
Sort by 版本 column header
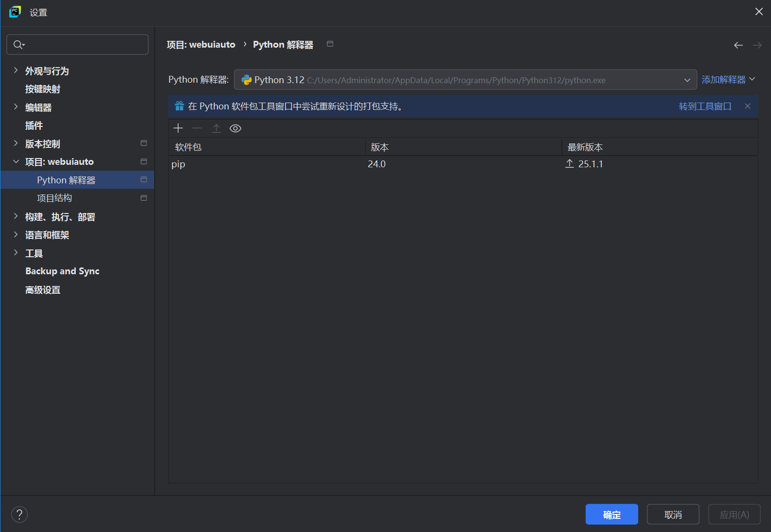coord(464,147)
